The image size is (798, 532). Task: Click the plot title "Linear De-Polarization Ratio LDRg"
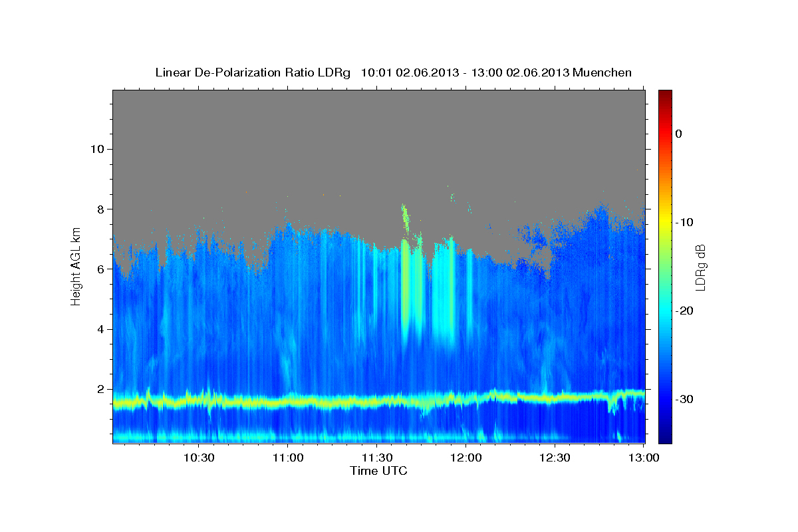pyautogui.click(x=253, y=72)
